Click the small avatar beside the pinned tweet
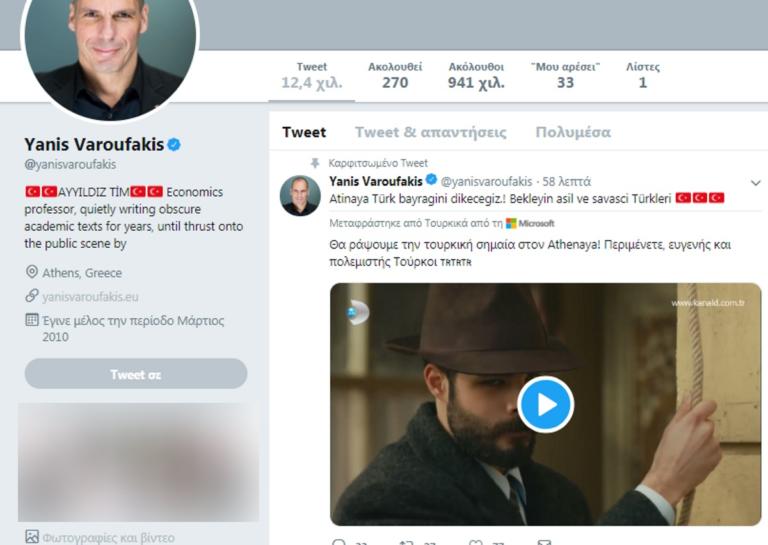768x545 pixels. [300, 195]
